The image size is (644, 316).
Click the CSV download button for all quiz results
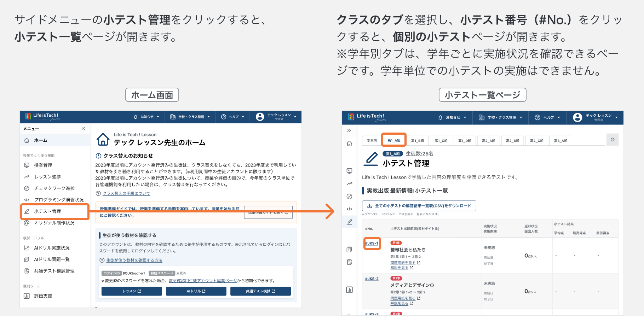419,206
